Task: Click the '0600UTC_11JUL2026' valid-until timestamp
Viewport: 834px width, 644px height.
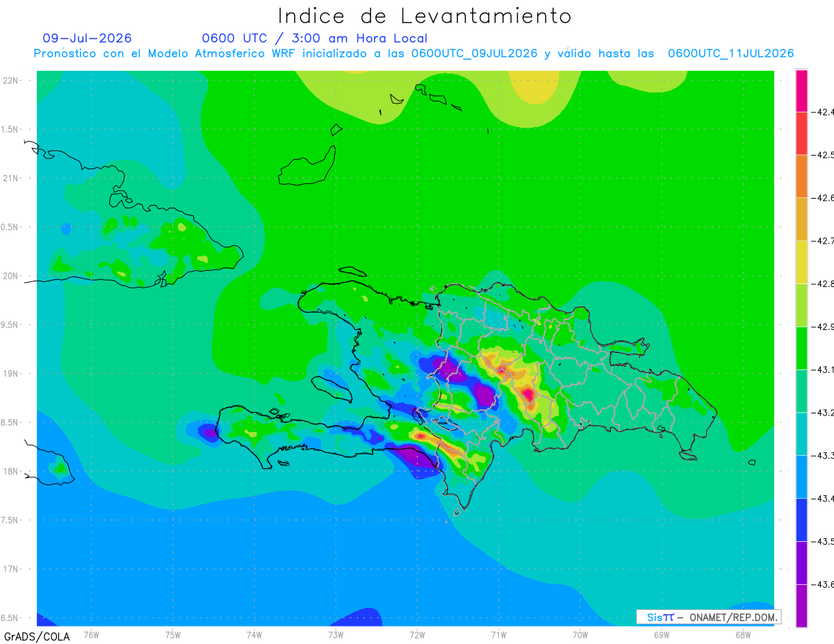Action: (x=731, y=53)
